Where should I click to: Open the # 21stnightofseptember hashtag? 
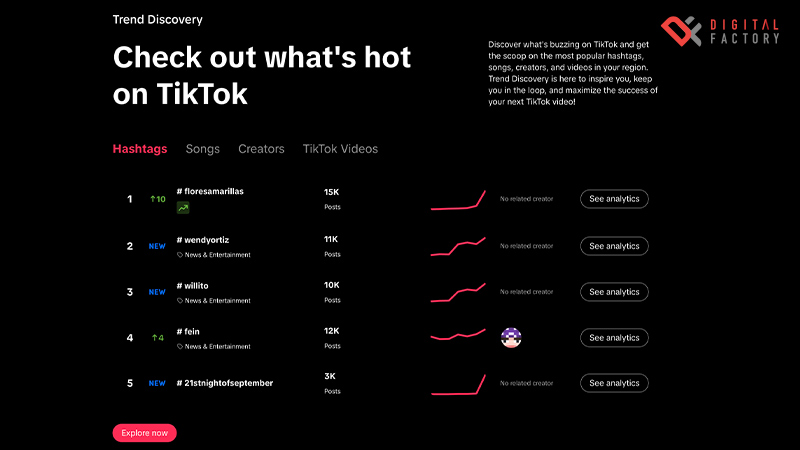point(225,383)
